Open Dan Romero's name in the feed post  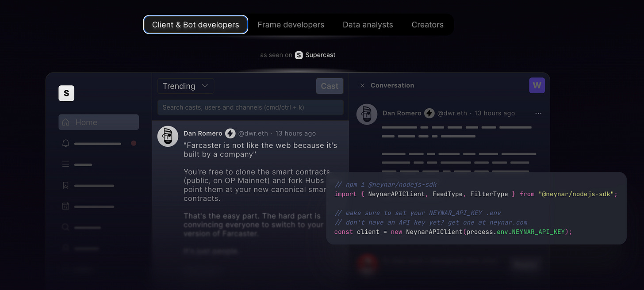pyautogui.click(x=203, y=134)
